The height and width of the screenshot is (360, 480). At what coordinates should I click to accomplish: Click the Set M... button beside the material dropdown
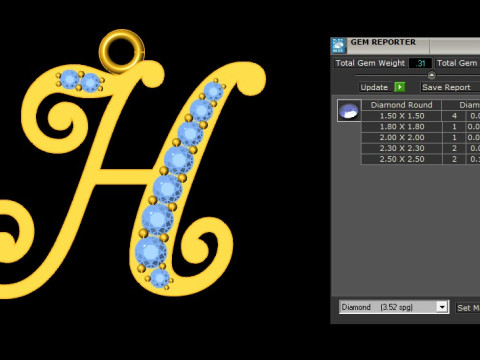click(468, 308)
